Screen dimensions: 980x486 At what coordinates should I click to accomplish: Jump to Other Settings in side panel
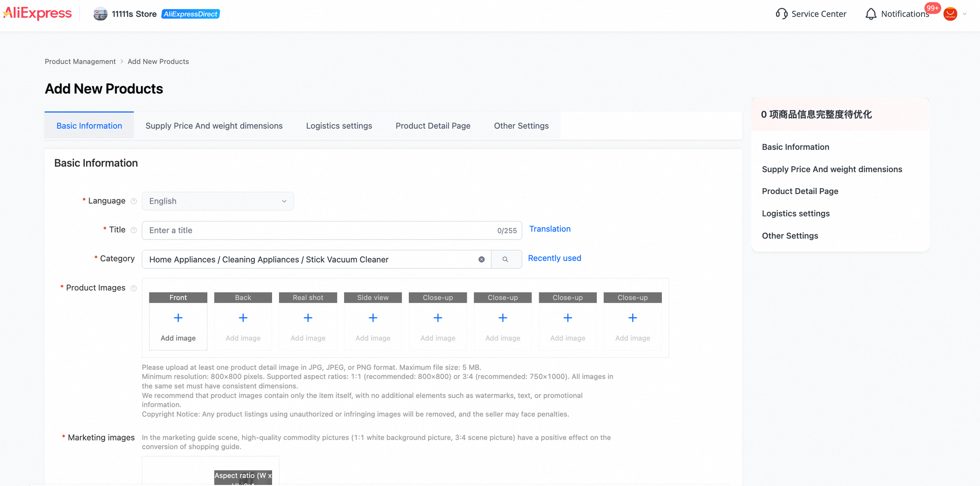(x=790, y=236)
